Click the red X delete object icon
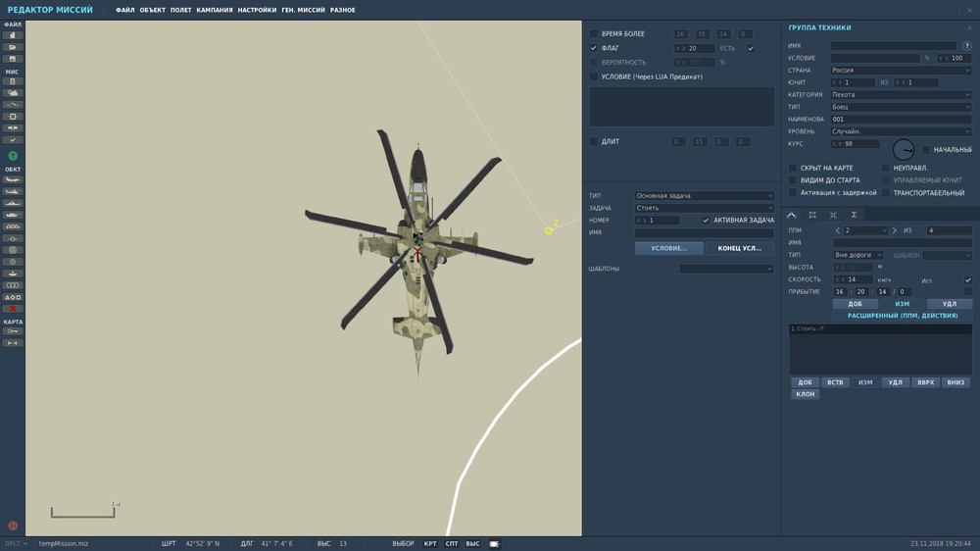Screen dimensions: 980x551 pyautogui.click(x=13, y=309)
